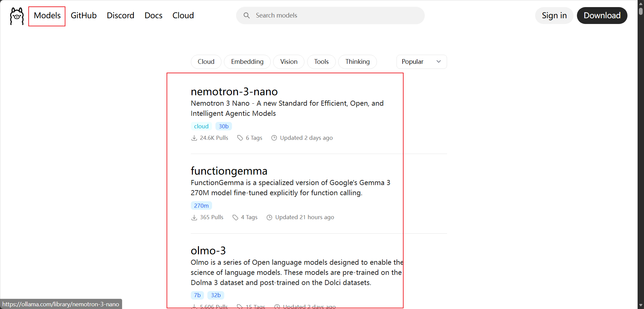
Task: Click the download icon beside 24.6K Pulls
Action: 194,138
